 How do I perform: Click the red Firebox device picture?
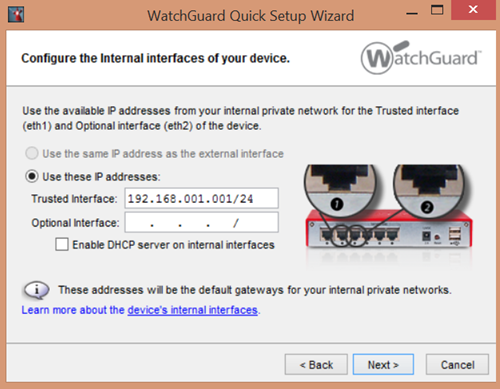coord(389,229)
